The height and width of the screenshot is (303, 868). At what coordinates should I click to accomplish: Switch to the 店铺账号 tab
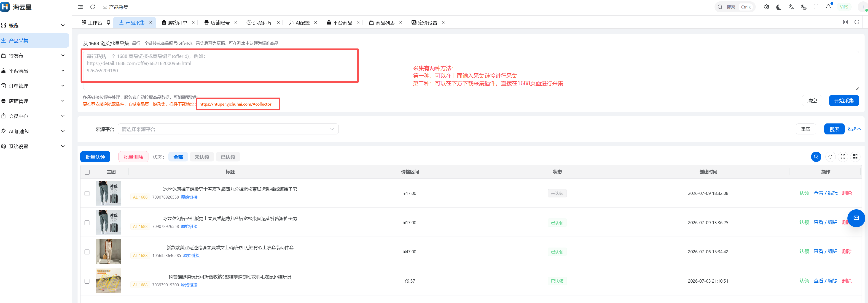pos(220,23)
